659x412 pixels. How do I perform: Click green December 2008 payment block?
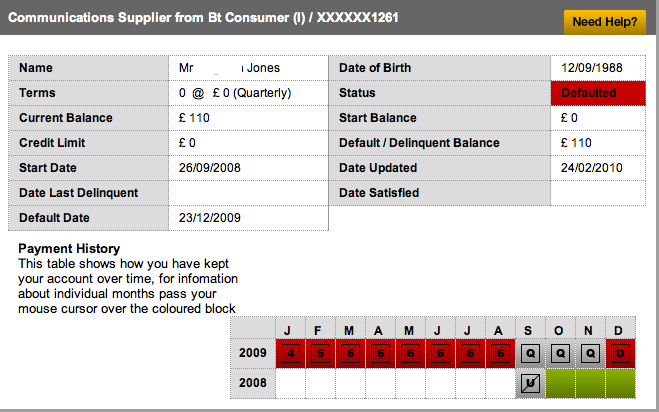(x=620, y=383)
